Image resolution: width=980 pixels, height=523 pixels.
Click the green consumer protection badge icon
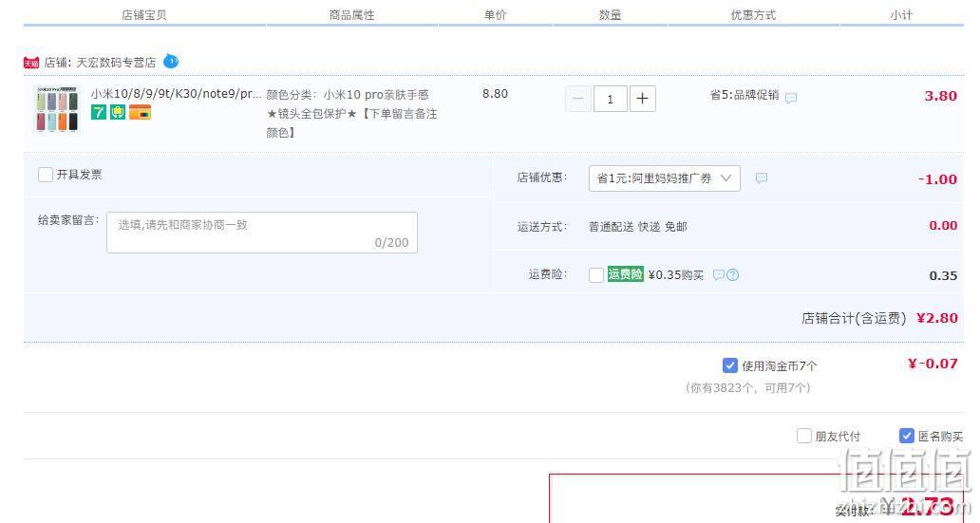pyautogui.click(x=118, y=112)
